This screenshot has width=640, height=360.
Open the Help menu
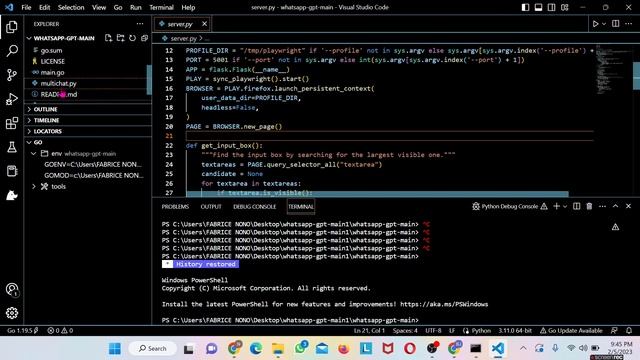click(188, 7)
